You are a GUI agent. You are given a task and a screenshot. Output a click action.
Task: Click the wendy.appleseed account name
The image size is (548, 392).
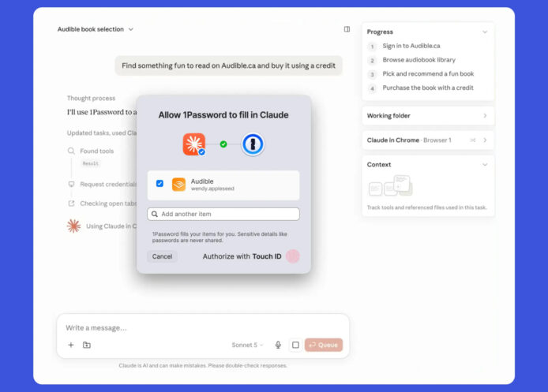click(212, 189)
